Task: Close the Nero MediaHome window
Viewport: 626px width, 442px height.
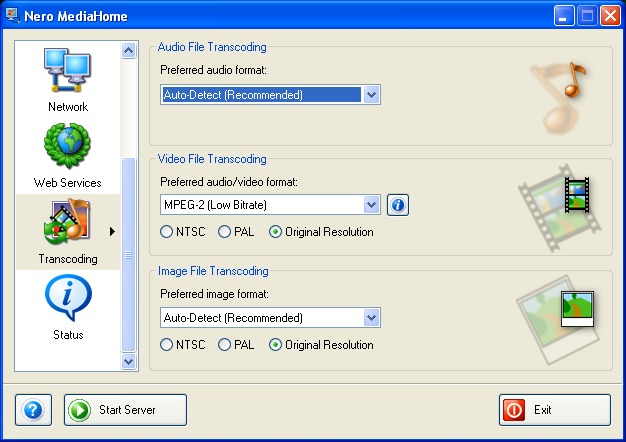Action: [x=610, y=16]
